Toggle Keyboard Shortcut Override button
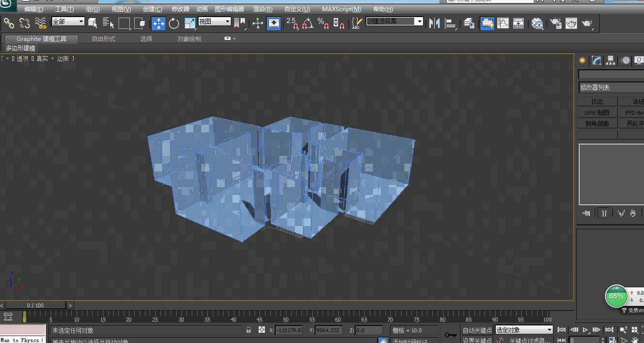 tap(274, 22)
